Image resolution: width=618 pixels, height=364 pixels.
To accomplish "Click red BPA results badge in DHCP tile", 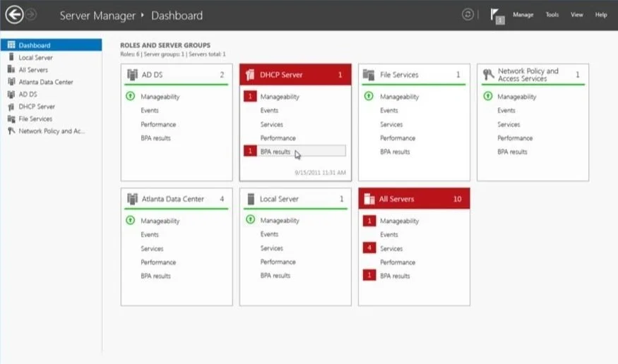I will (250, 151).
